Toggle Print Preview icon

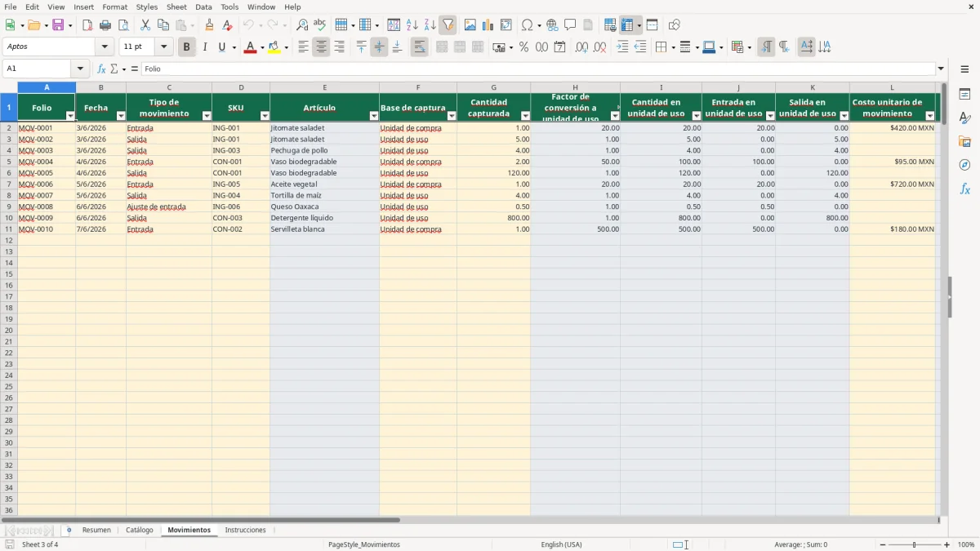(x=123, y=25)
